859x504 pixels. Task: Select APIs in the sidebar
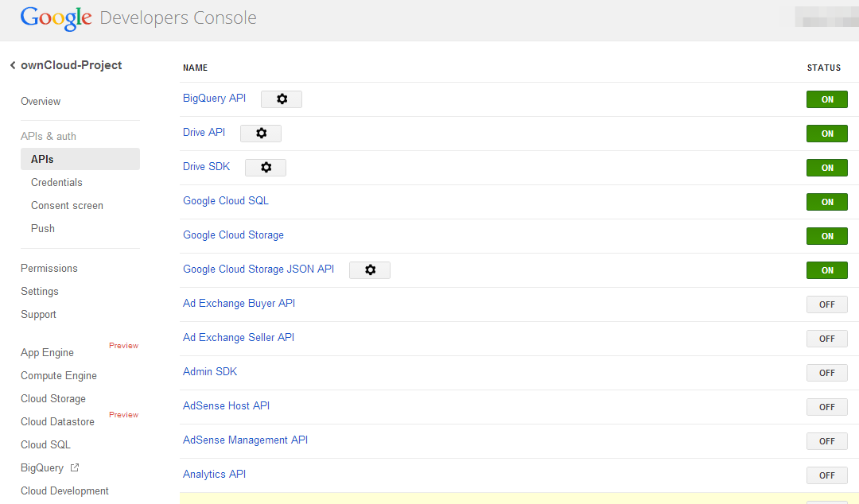(80, 159)
